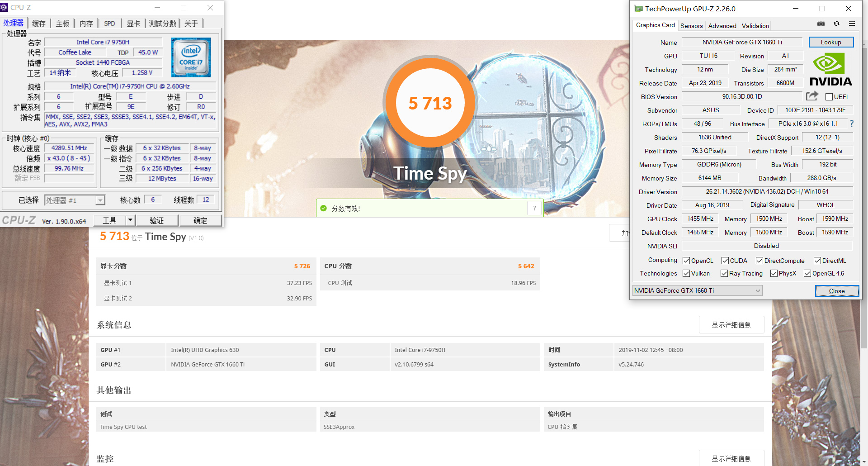This screenshot has height=466, width=868.
Task: Click the Lookup button in GPU-Z
Action: coord(831,42)
